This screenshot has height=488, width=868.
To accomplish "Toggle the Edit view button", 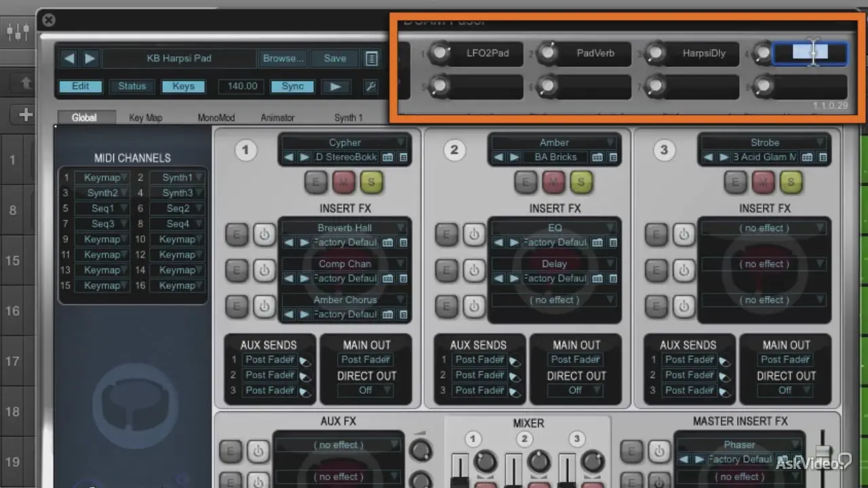I will (81, 86).
